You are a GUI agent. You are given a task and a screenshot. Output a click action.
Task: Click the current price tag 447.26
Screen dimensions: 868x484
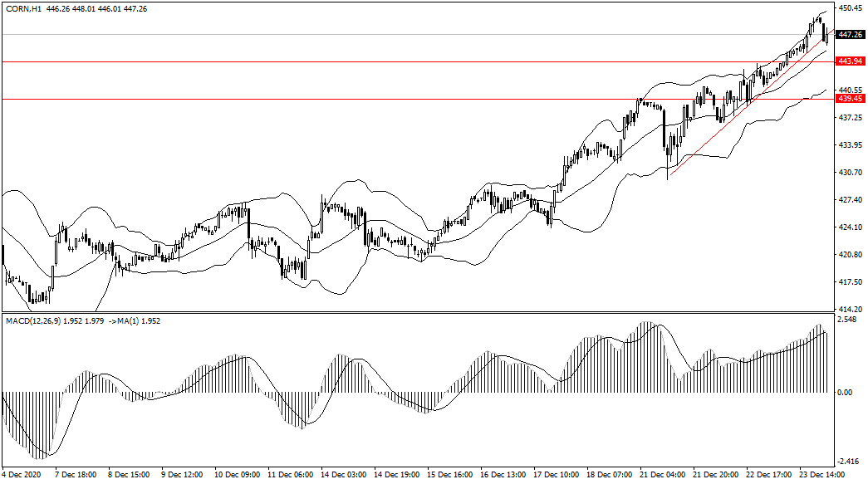coord(848,35)
